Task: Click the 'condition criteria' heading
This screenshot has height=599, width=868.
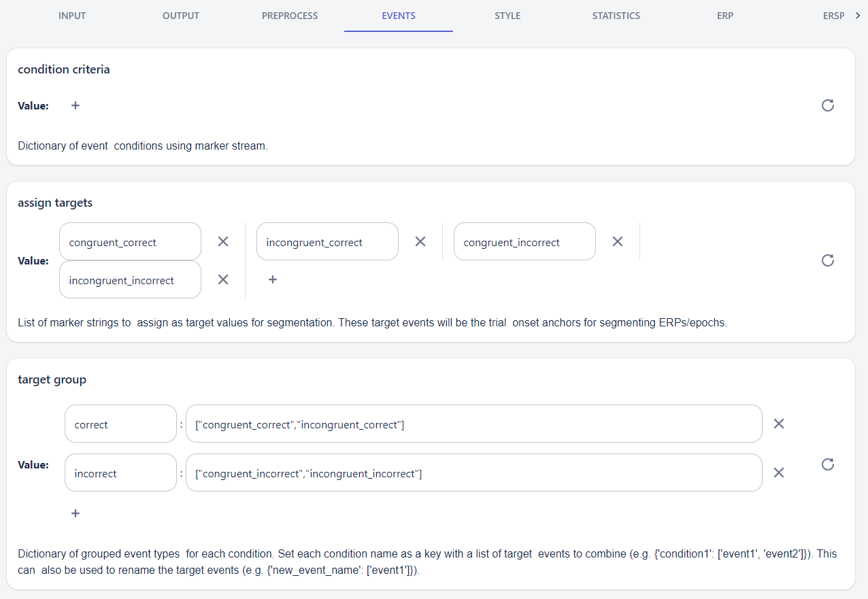Action: pyautogui.click(x=64, y=69)
